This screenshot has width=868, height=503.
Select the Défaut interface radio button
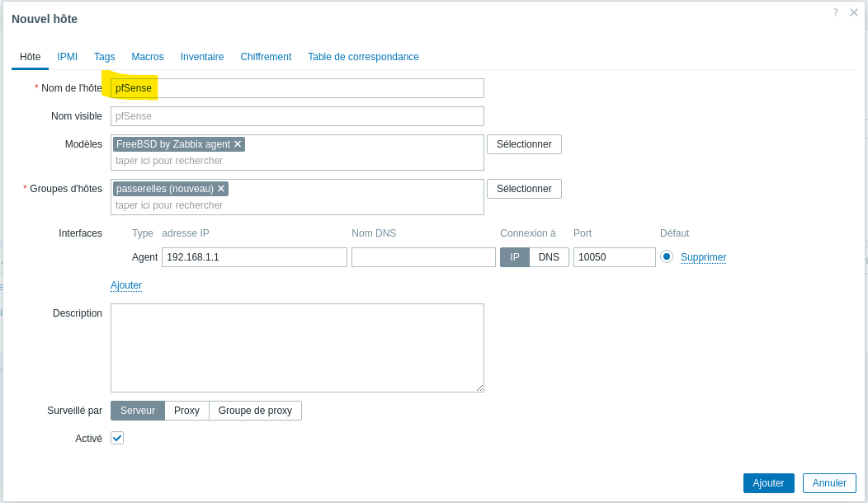tap(667, 256)
